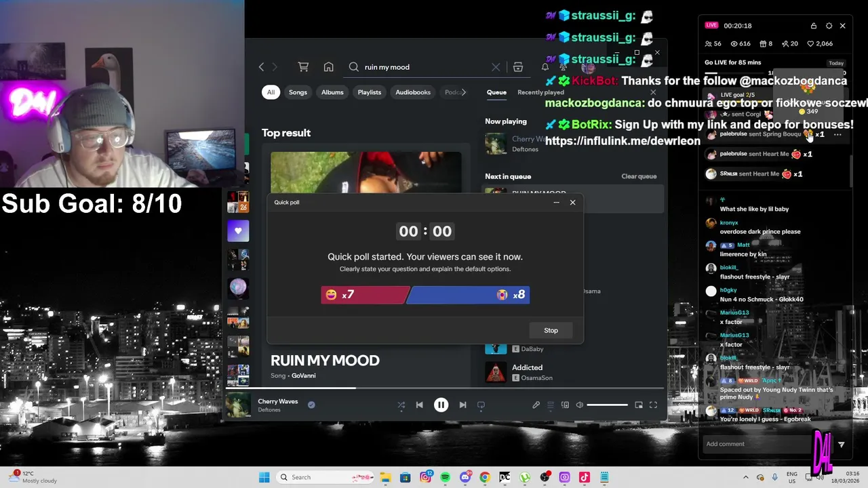Toggle Cherry Waves saved checkmark
Viewport: 868px width, 488px height.
click(311, 405)
